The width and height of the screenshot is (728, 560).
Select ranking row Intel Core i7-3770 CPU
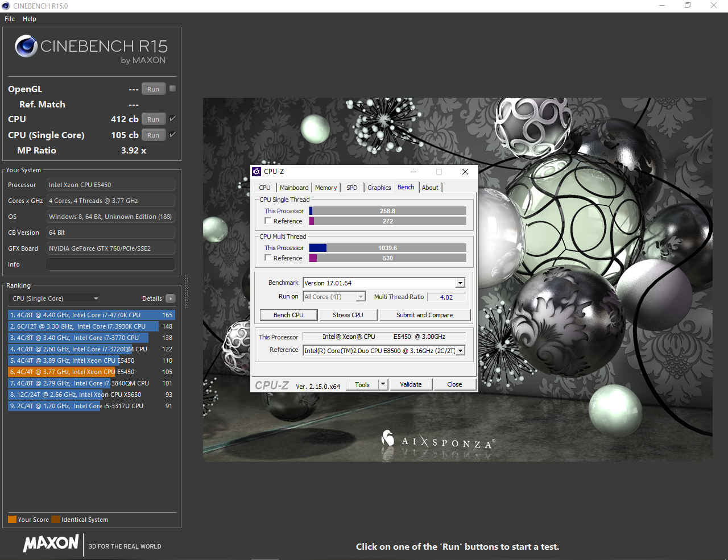(91, 338)
